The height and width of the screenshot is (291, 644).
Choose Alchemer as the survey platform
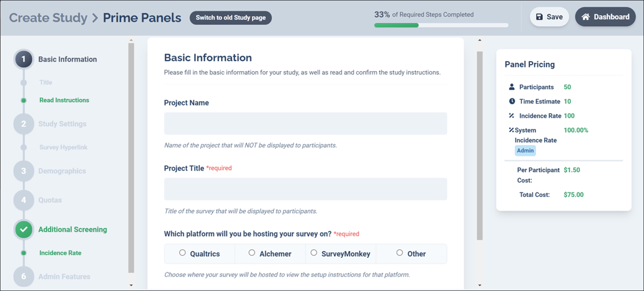click(x=251, y=253)
